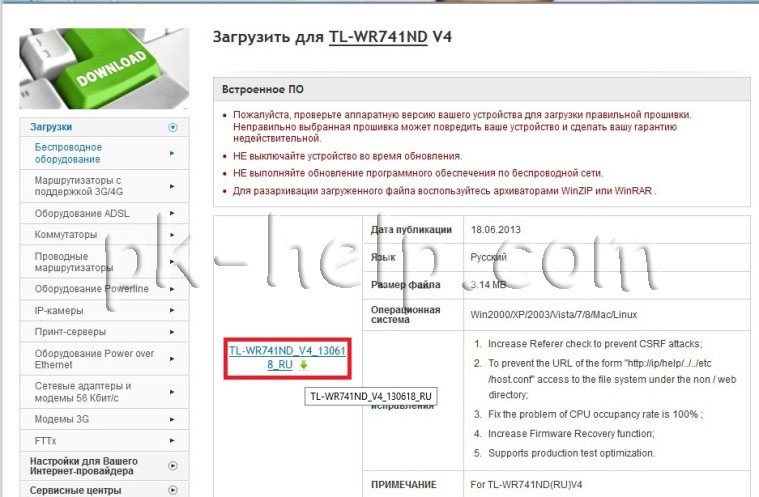This screenshot has width=759, height=497.
Task: Open Сетевые адаптеры и модемы 56 Кбит/с
Action: [83, 392]
